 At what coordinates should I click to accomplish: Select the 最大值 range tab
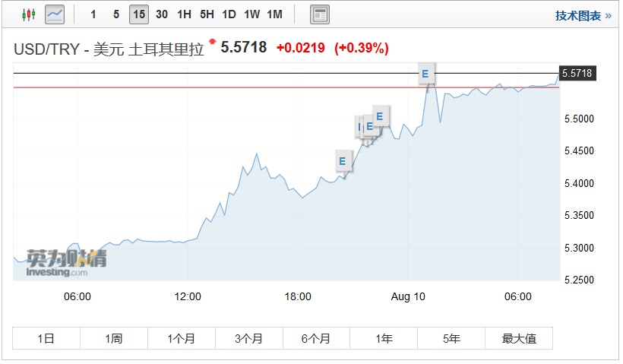tap(519, 338)
